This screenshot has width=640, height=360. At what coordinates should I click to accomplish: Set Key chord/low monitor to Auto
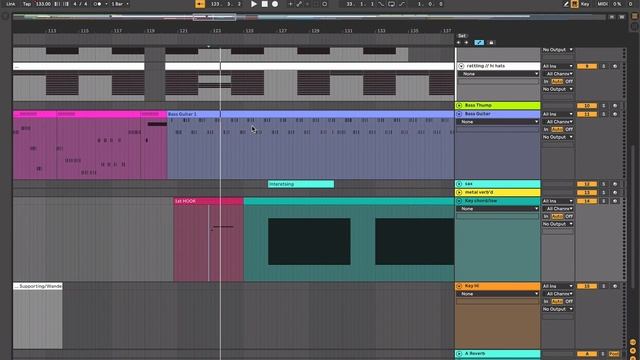557,216
